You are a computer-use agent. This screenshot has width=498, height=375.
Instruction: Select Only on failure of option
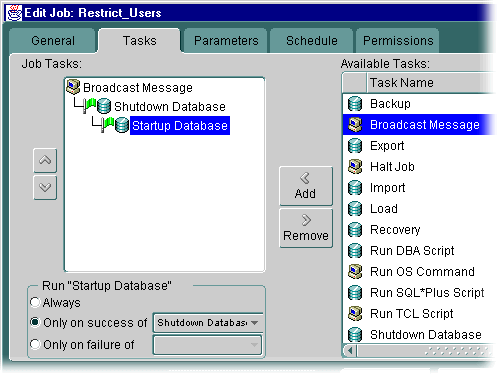pos(35,344)
